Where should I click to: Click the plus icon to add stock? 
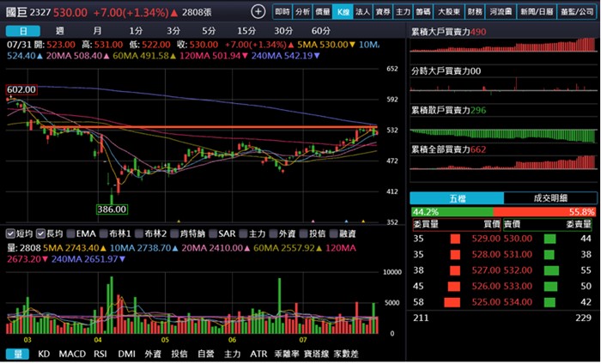click(258, 12)
